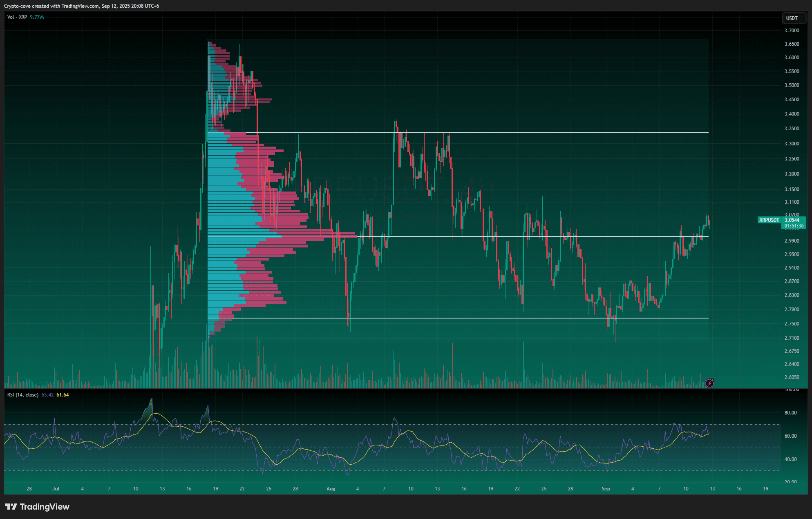This screenshot has width=812, height=519.
Task: Click the 3.0544 current price label
Action: pos(792,220)
